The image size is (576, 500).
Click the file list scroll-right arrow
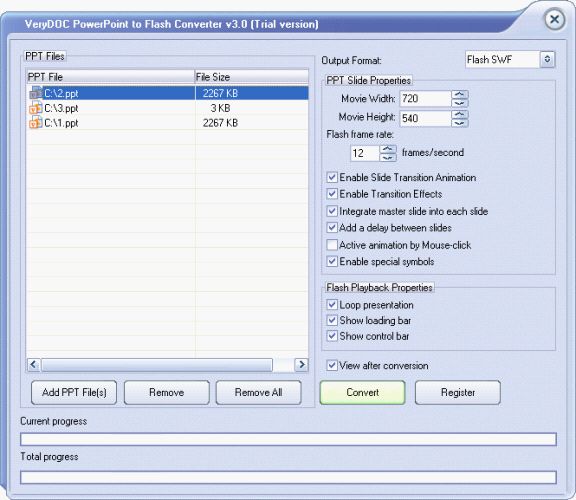coord(301,364)
